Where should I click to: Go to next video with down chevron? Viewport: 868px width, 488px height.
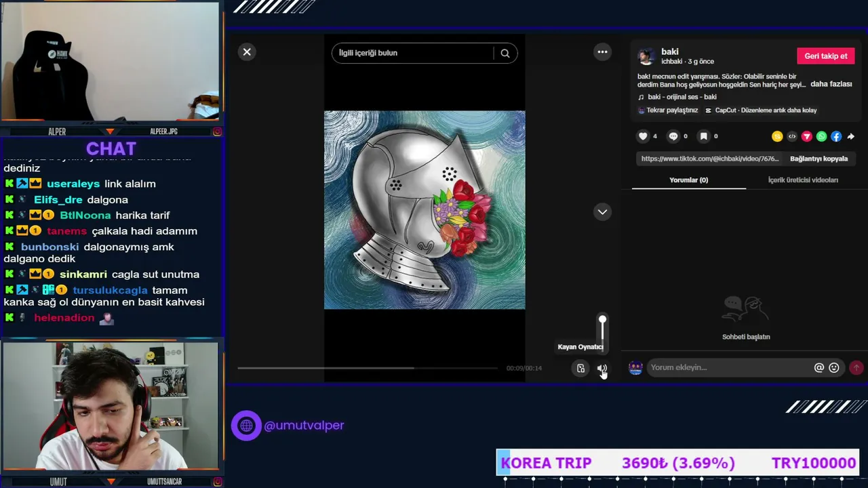[602, 212]
